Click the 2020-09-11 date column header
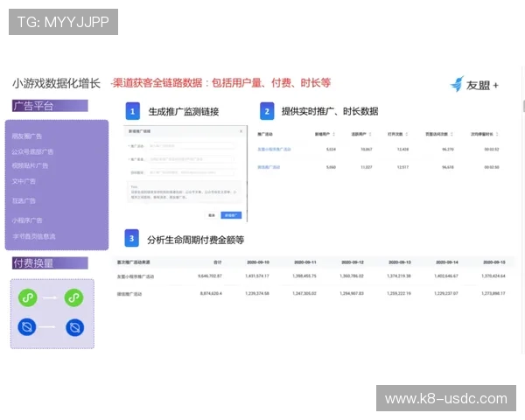The image size is (525, 420). coord(305,262)
